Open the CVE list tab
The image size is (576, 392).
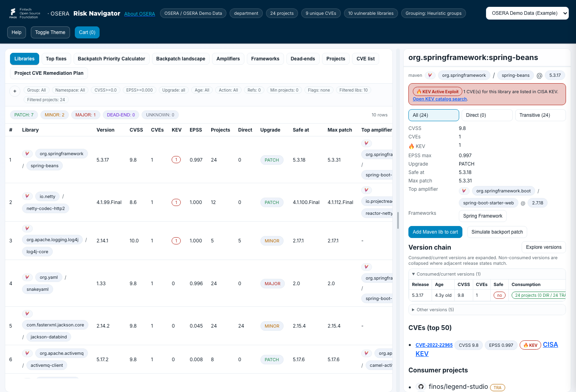point(366,59)
